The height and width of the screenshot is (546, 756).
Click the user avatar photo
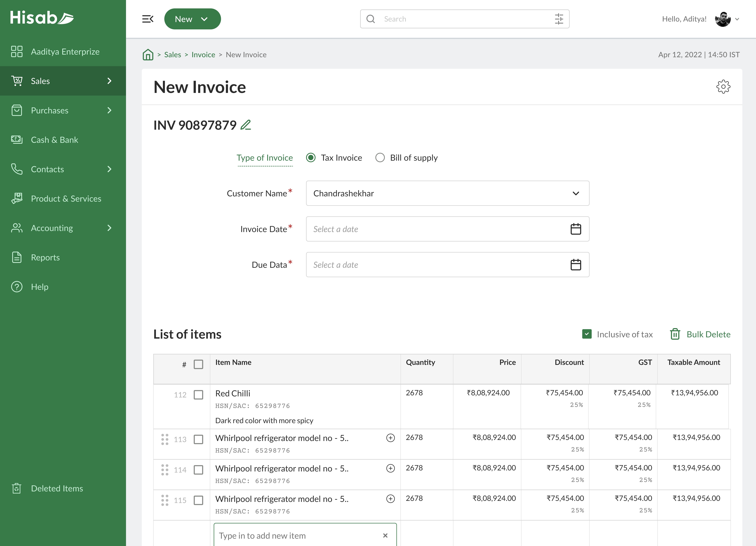click(x=723, y=19)
